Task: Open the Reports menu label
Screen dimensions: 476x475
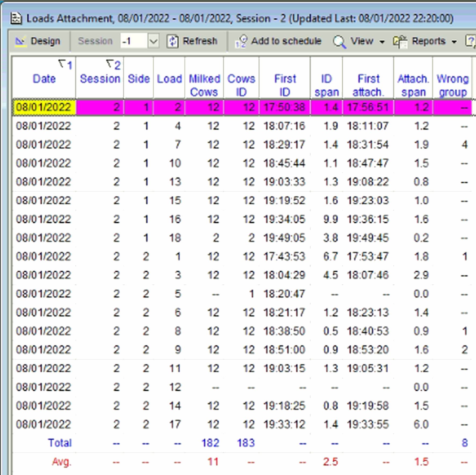Action: (x=428, y=41)
